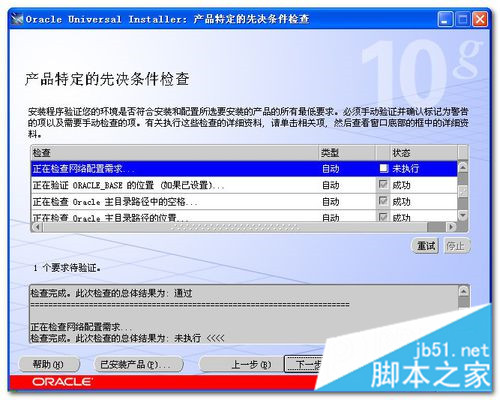The height and width of the screenshot is (400, 500).
Task: Select the 正在验证 ORACLE_BASE 的位置 row
Action: coord(244,185)
